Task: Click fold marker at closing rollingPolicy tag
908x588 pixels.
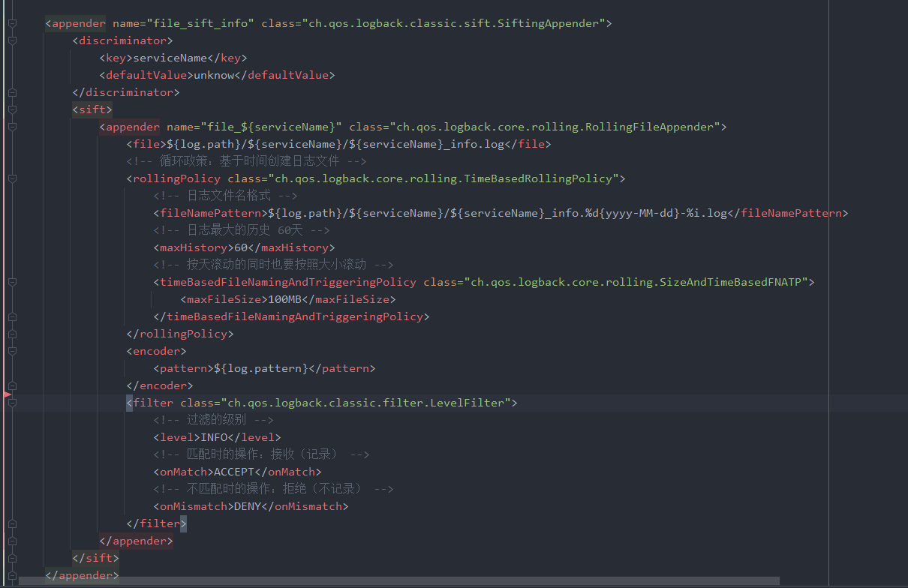Action: [12, 334]
